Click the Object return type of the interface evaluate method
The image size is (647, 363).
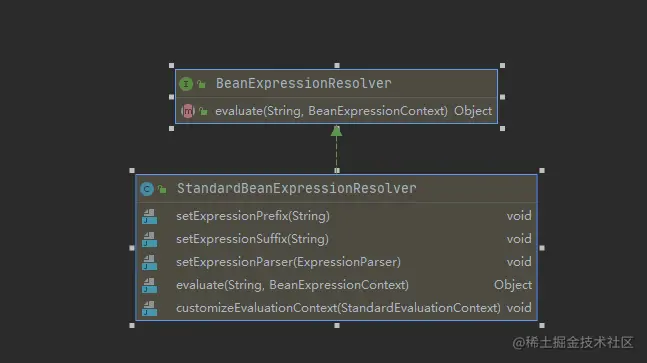point(473,111)
